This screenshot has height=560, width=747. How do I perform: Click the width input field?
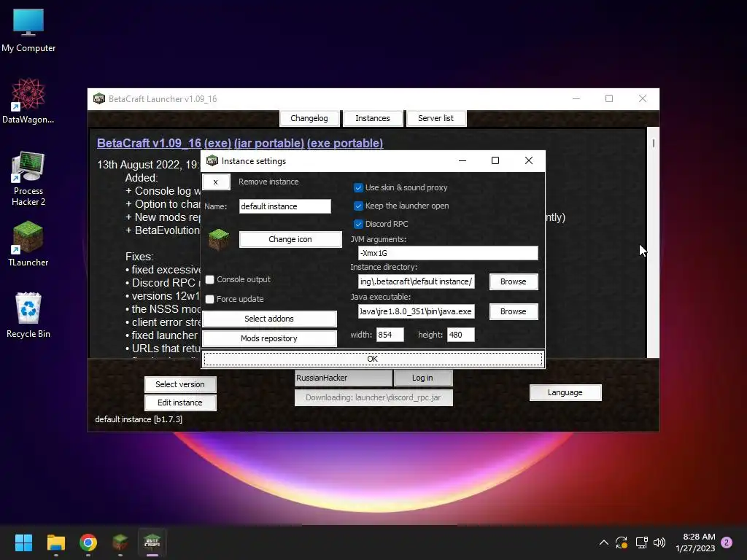click(x=390, y=335)
